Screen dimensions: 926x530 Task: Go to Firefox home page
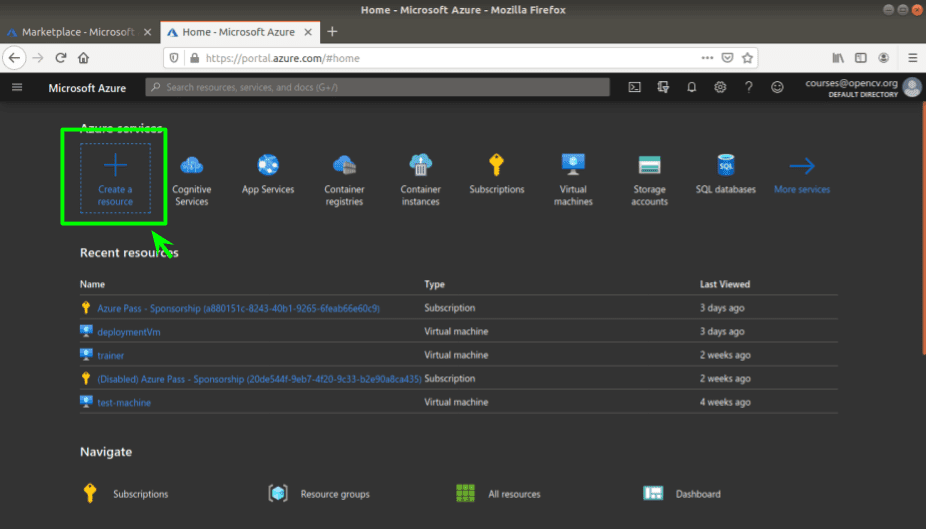pos(83,58)
